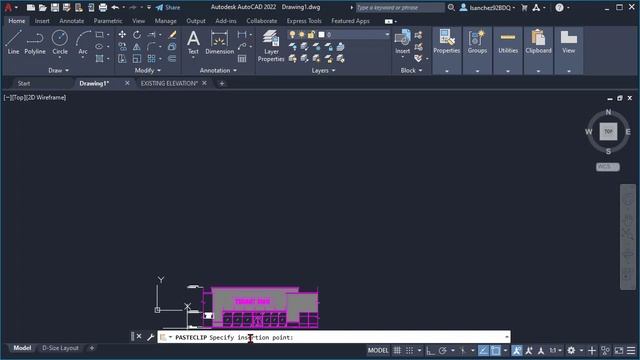Expand the Modify panel

147,70
